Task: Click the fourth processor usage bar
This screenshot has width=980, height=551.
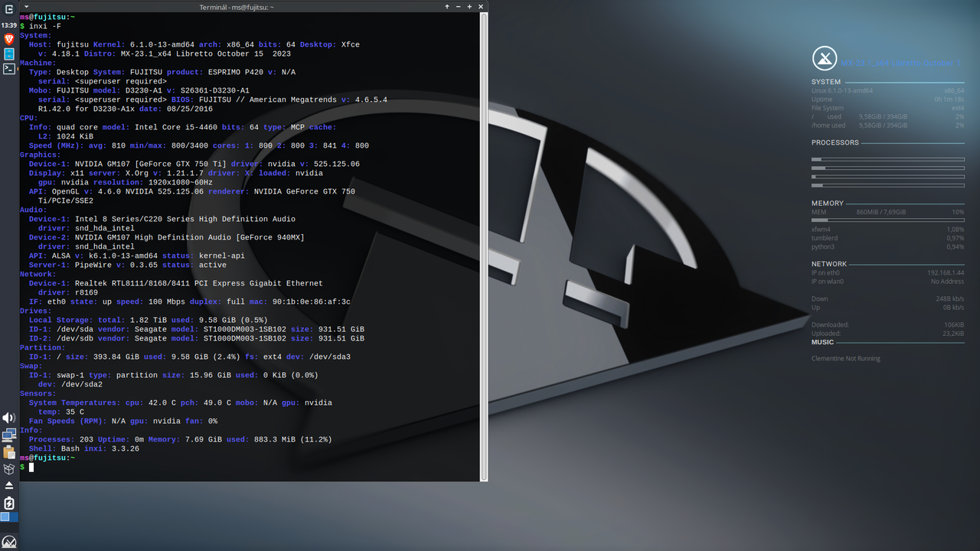Action: (x=888, y=185)
